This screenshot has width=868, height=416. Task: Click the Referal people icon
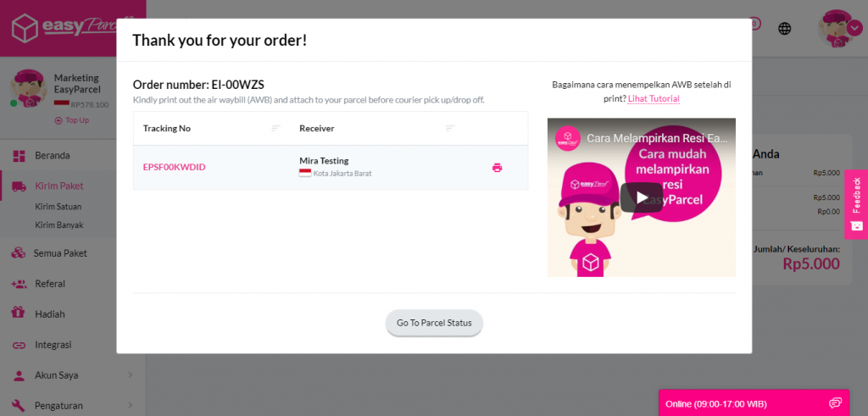(x=18, y=284)
